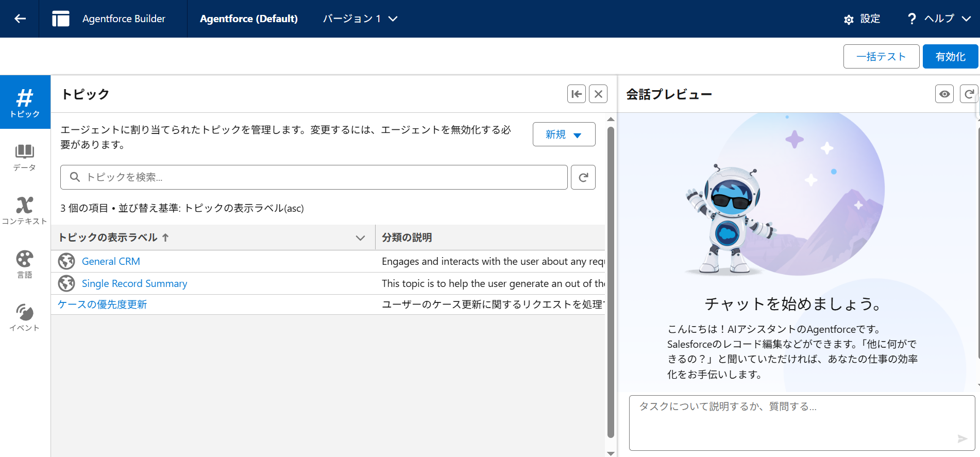Open the General CRM topic link
The width and height of the screenshot is (980, 457).
111,261
